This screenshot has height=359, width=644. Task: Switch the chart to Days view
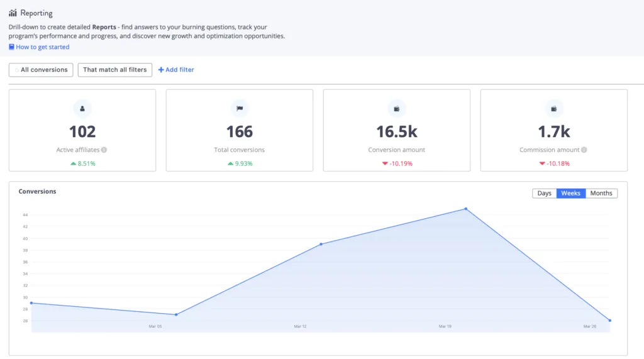coord(544,194)
